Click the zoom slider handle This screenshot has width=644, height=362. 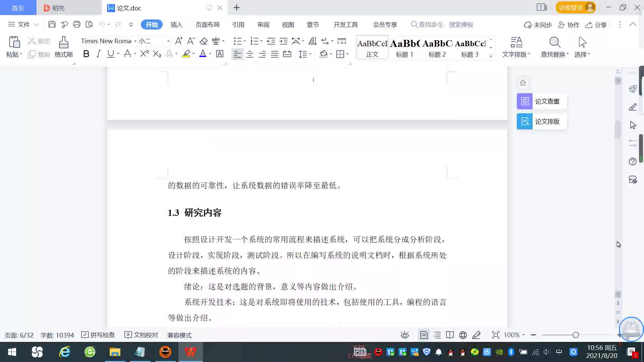click(x=576, y=335)
